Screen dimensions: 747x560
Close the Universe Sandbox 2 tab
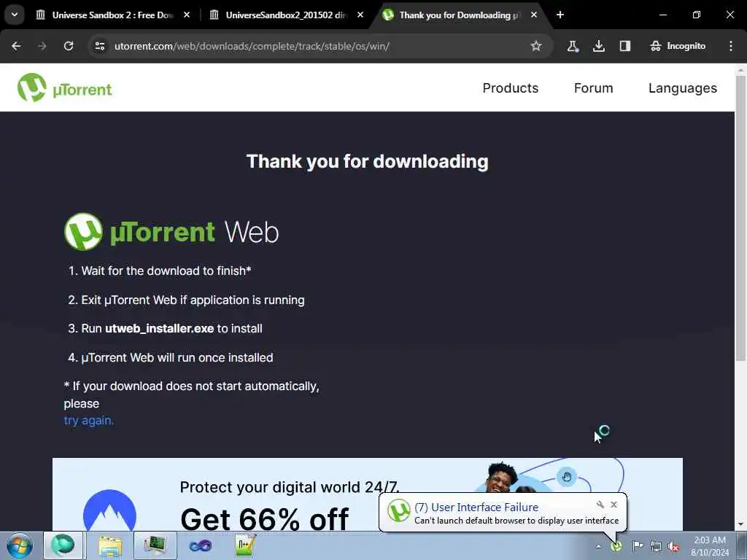(187, 15)
